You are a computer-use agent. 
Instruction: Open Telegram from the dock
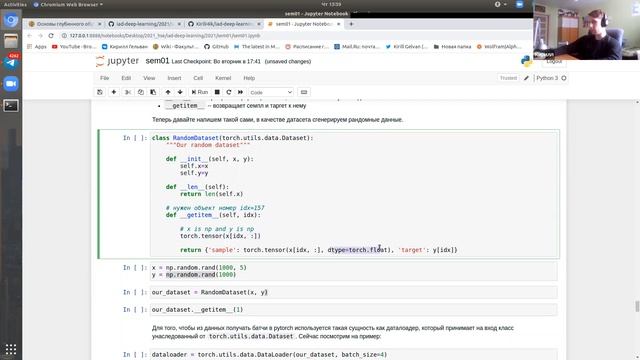tap(11, 62)
